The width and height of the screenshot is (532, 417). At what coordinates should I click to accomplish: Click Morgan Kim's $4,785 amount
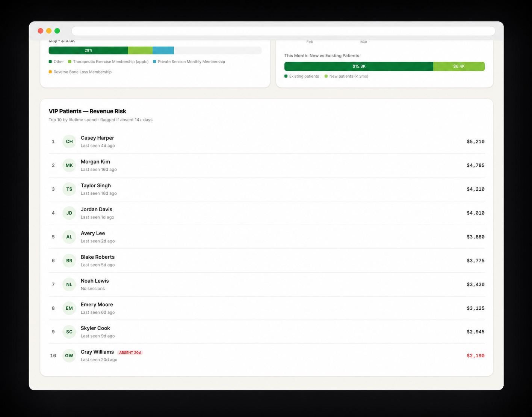[475, 165]
